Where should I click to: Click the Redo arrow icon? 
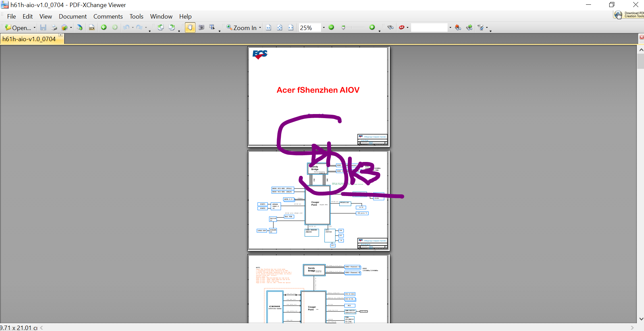click(139, 28)
